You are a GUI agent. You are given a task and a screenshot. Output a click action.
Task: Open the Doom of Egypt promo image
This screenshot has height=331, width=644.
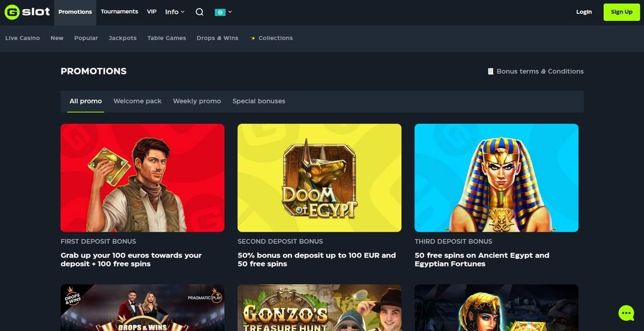pos(319,178)
